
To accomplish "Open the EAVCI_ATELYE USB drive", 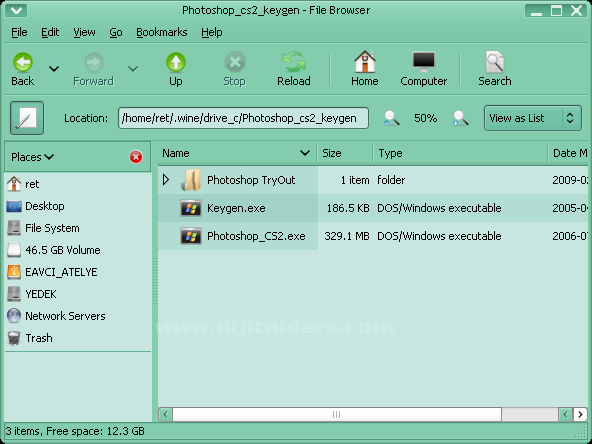I will [78, 272].
